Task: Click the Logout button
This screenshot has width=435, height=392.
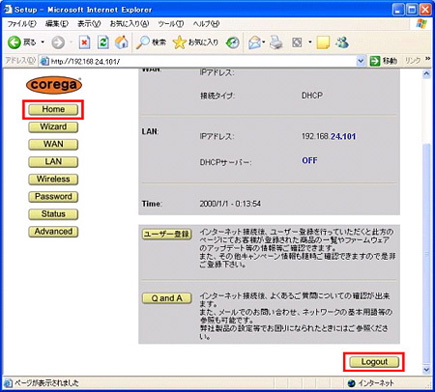Action: pos(374,362)
